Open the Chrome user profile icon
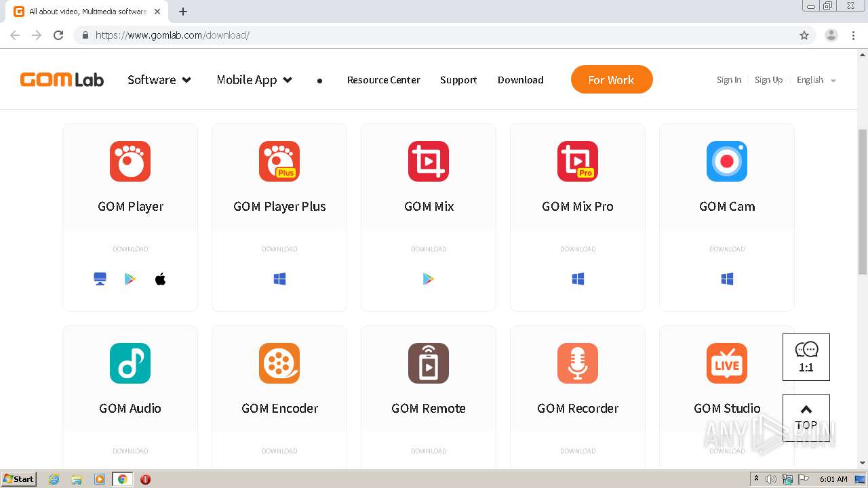The image size is (868, 488). (831, 35)
